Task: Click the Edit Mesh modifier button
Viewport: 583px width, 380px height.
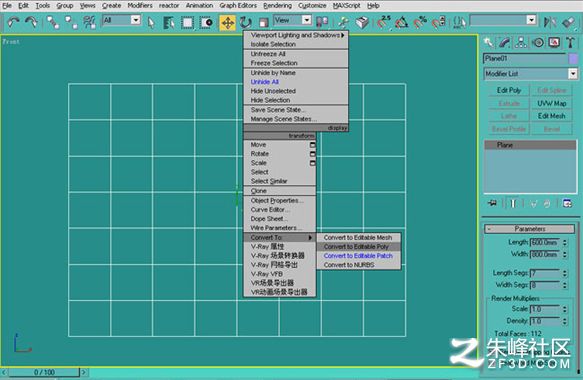Action: pyautogui.click(x=551, y=116)
